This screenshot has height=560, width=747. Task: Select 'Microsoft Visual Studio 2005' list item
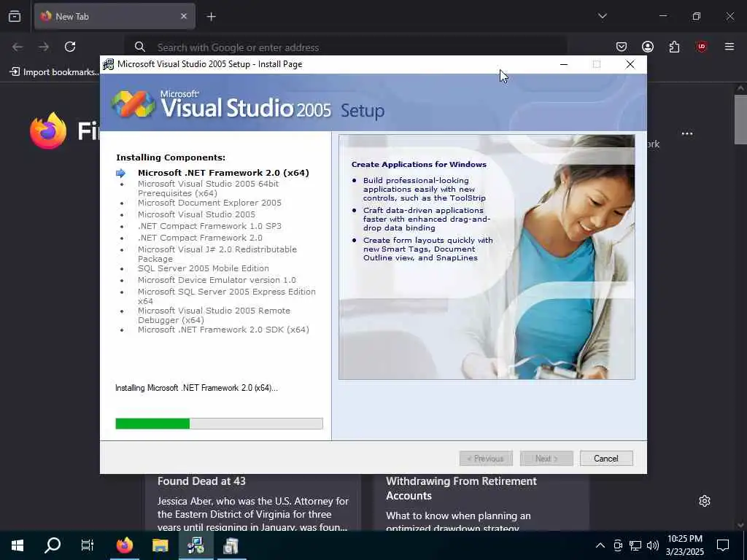coord(196,214)
